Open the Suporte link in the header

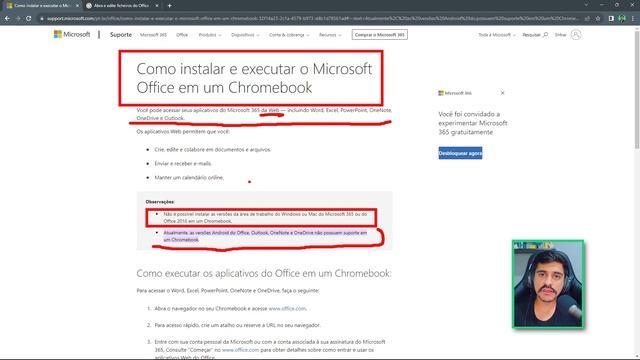click(121, 35)
